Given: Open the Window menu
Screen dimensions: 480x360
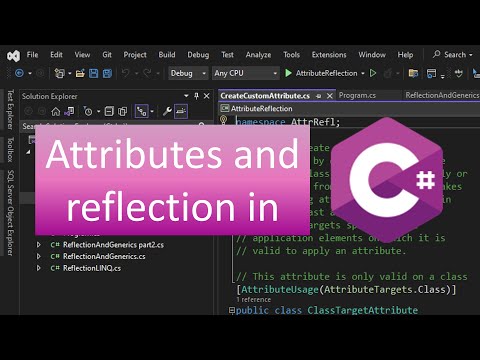Looking at the screenshot, I should (x=372, y=55).
